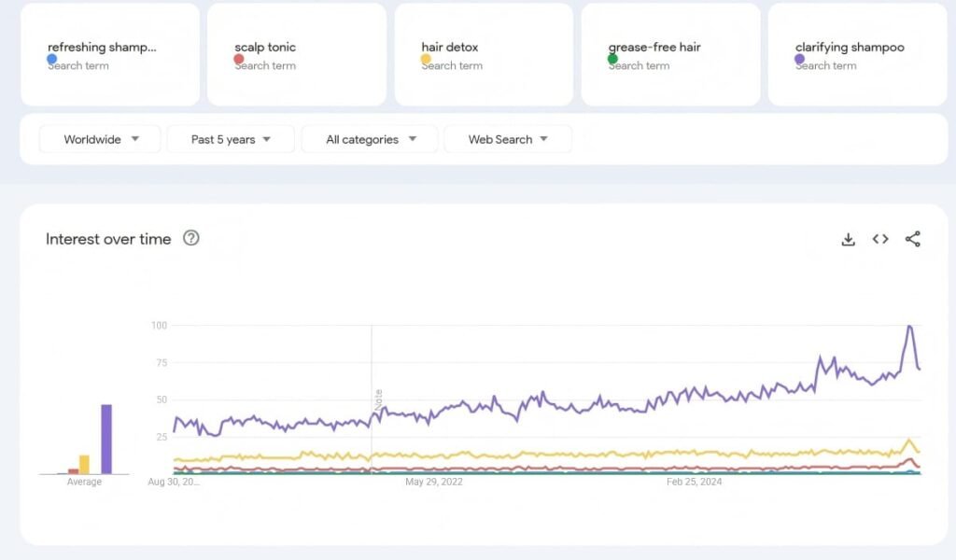The image size is (956, 560).
Task: Select the scalp tonic search term card
Action: point(296,54)
